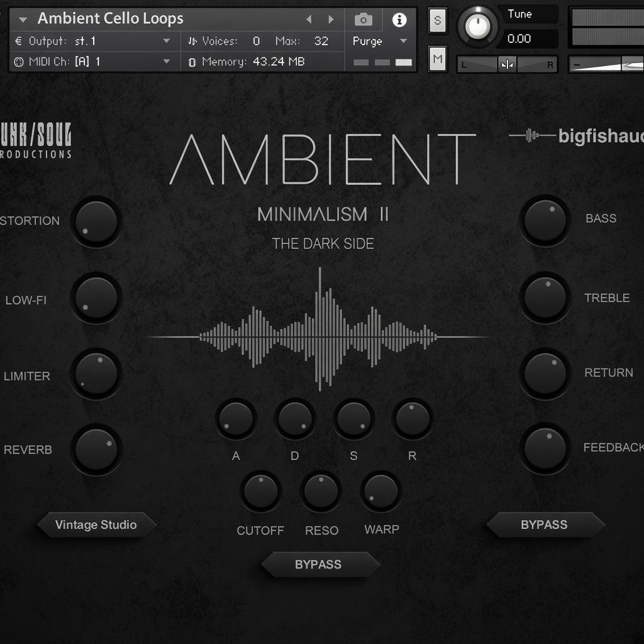Click the Warp knob
Image resolution: width=644 pixels, height=644 pixels.
(380, 491)
